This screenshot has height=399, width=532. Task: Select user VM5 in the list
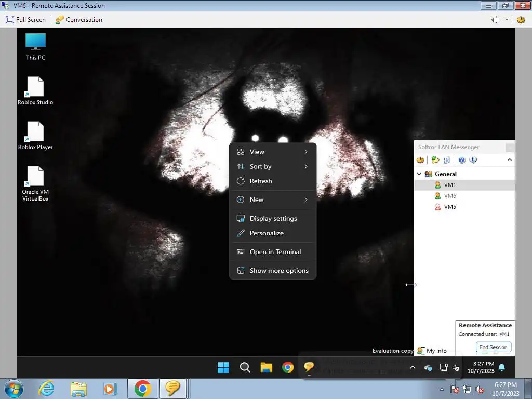tap(465, 207)
